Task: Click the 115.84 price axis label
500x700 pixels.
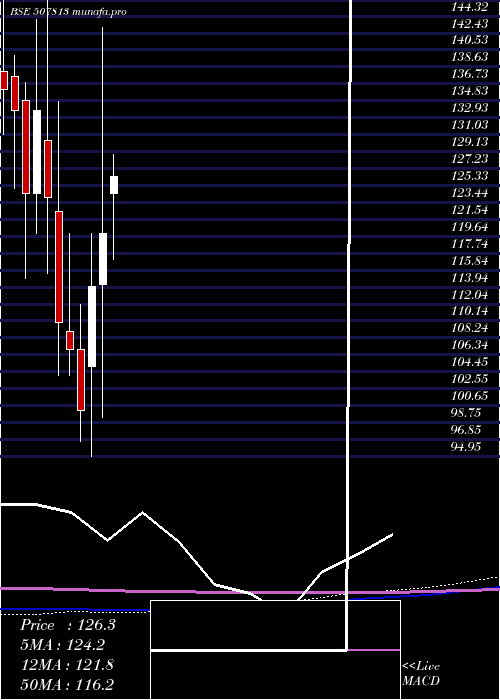Action: click(470, 261)
